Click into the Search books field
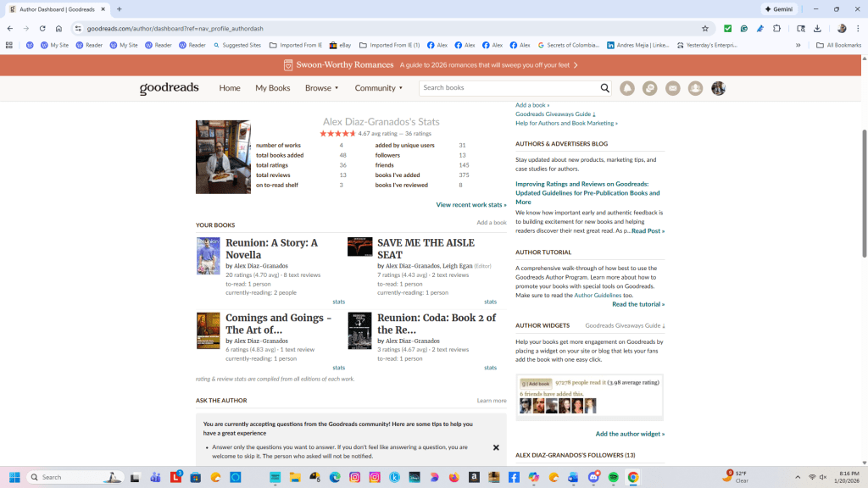Viewport: 868px width, 488px height. (509, 88)
